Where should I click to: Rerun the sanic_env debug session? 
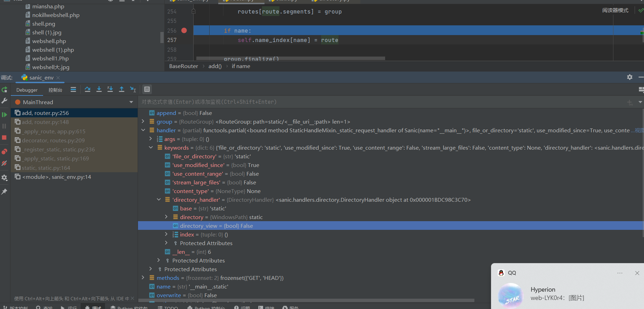pyautogui.click(x=4, y=90)
